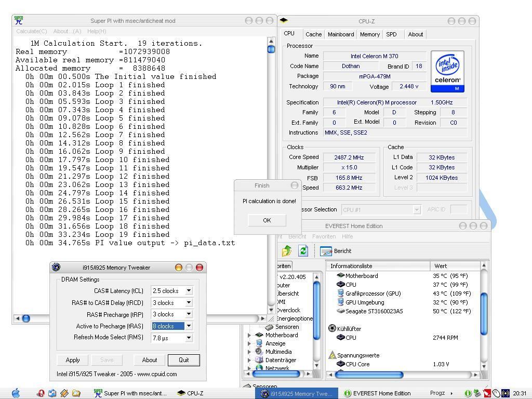Expand the Datenträger node in the EVEREST tree
The width and height of the screenshot is (532, 399).
point(249,360)
